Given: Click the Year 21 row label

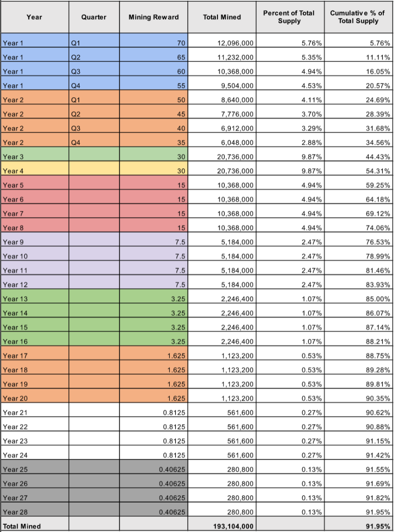Looking at the screenshot, I should (x=35, y=410).
